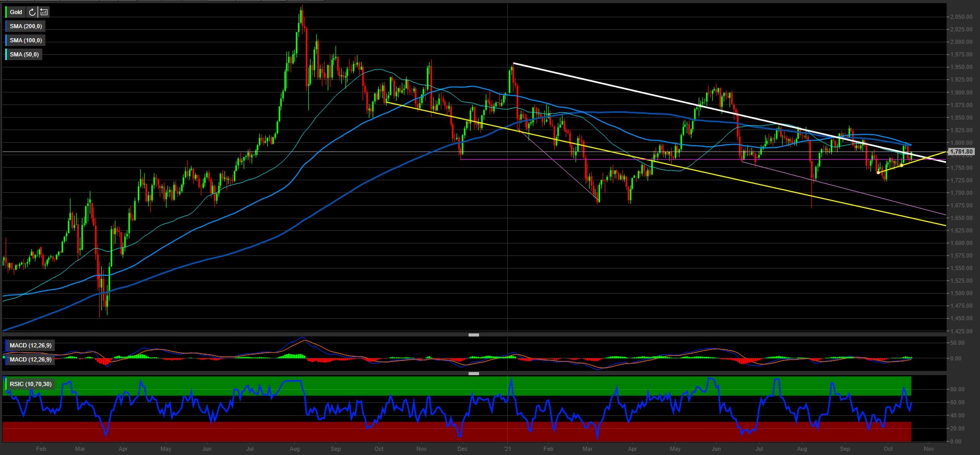Click the Gold instrument label
This screenshot has height=455, width=980.
[x=16, y=12]
